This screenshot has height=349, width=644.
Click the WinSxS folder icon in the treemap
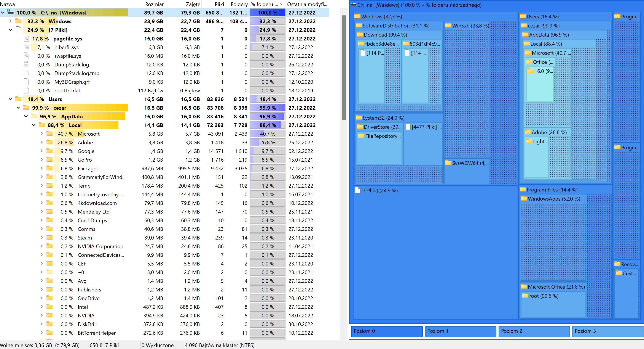448,25
